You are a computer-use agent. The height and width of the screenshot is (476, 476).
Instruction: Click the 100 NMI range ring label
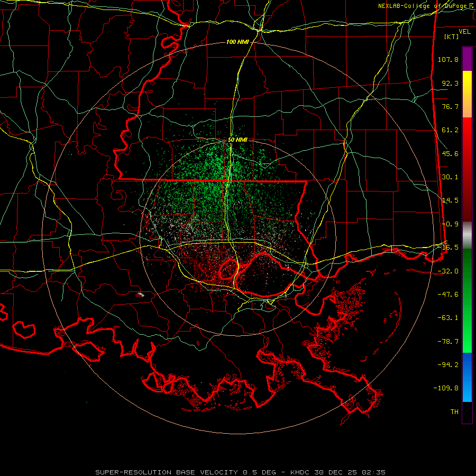[x=237, y=42]
